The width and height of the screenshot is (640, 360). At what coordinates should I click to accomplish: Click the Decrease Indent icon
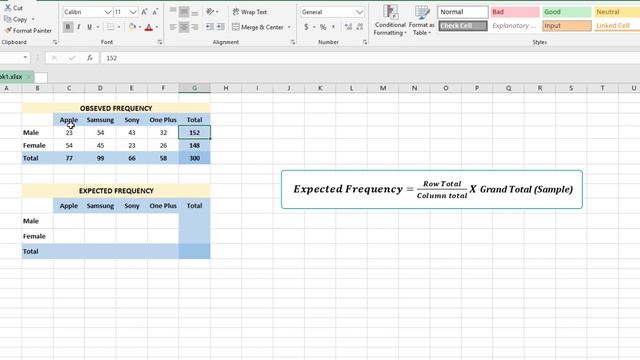click(x=209, y=27)
